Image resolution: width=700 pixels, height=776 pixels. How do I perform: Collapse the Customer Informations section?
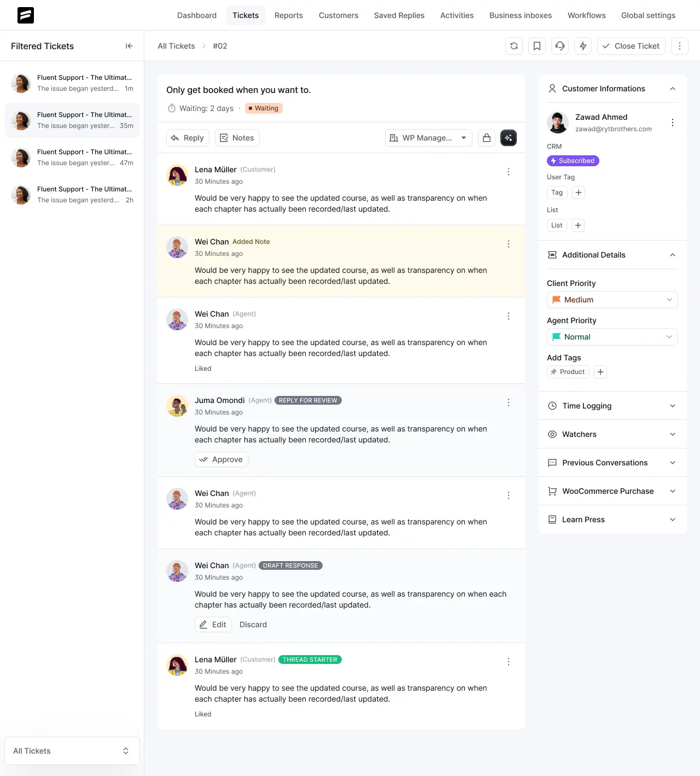[672, 89]
